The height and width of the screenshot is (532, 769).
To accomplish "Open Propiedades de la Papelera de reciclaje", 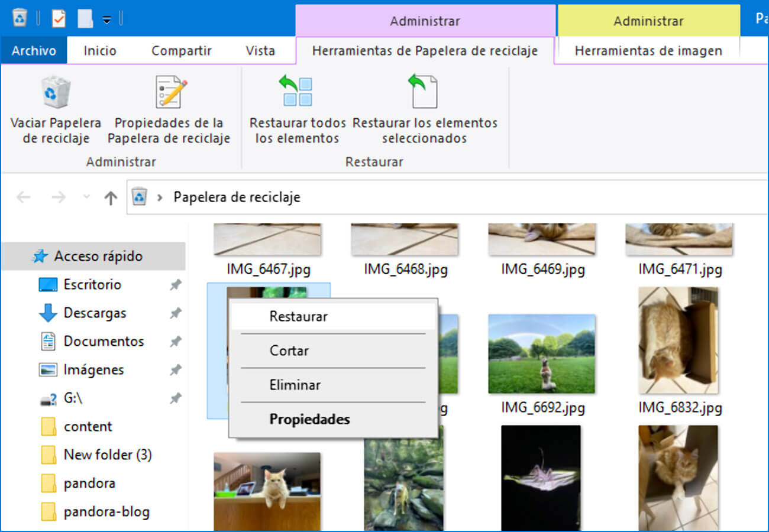I will point(170,92).
